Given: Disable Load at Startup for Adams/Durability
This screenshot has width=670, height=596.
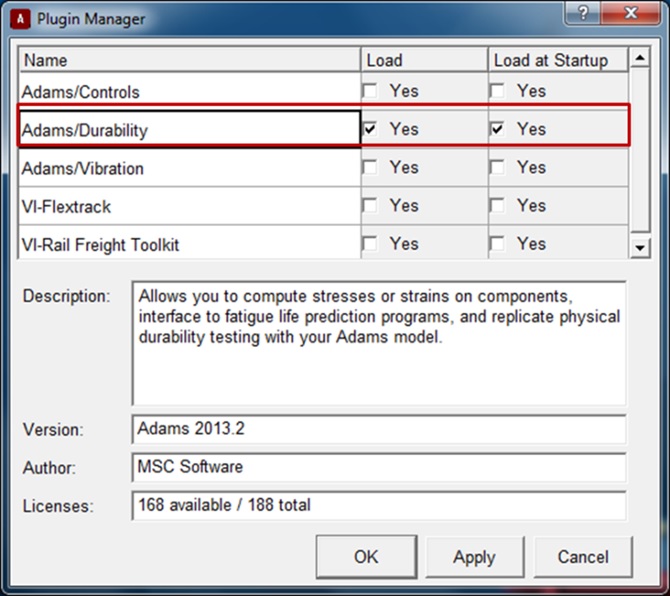Looking at the screenshot, I should tap(499, 129).
